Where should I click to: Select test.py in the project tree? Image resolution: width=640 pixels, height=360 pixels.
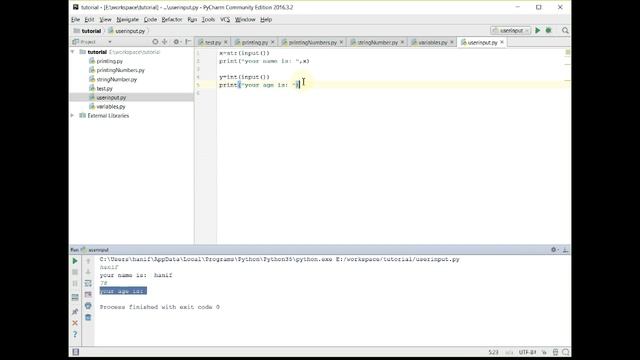(104, 88)
